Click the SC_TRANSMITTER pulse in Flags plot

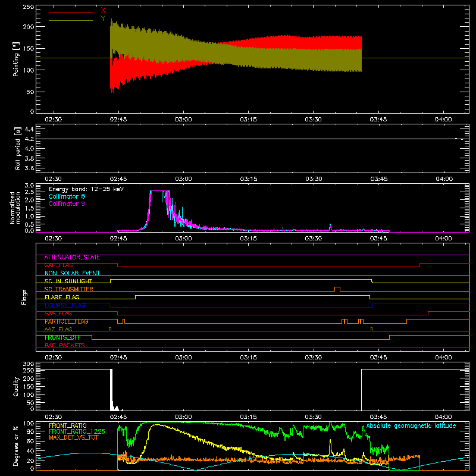click(x=337, y=289)
